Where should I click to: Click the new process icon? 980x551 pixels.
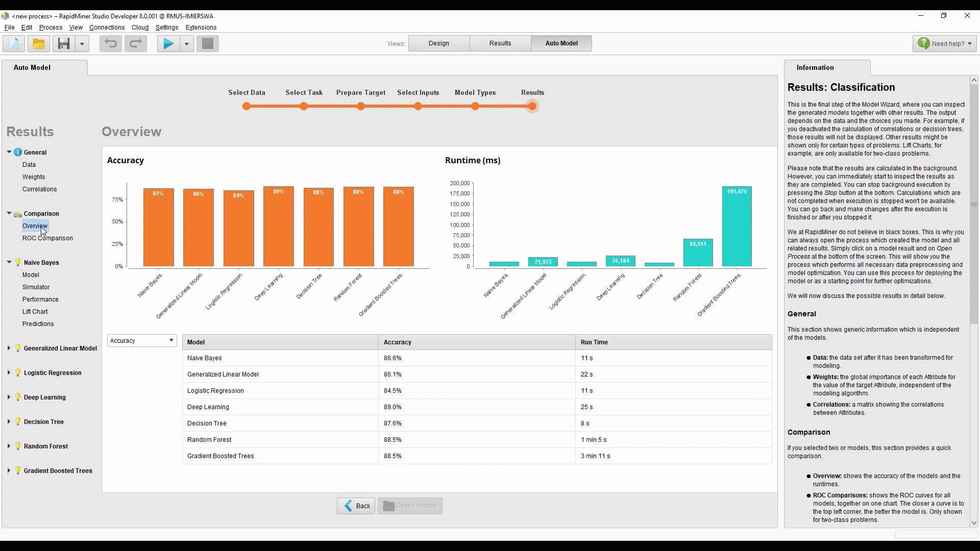(14, 44)
